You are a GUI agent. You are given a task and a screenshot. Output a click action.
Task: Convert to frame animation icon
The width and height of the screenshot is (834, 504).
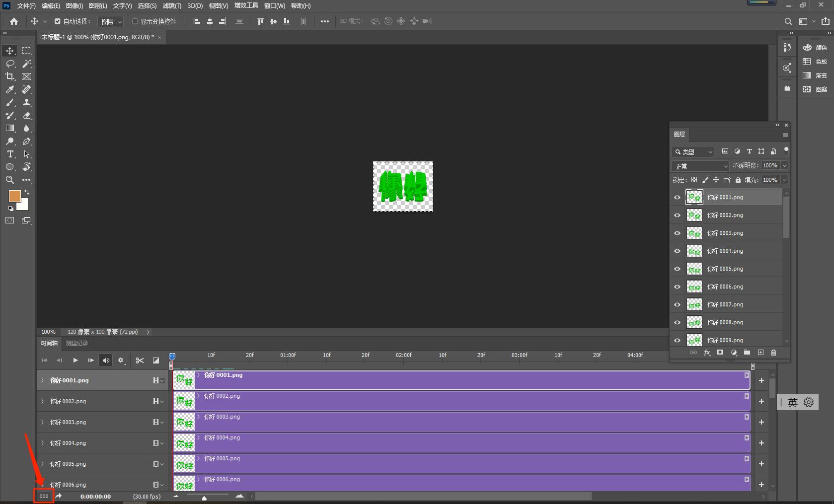tap(44, 496)
